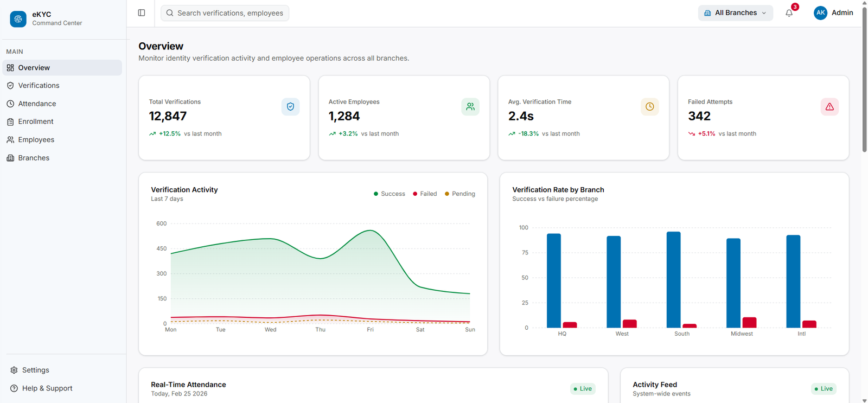The width and height of the screenshot is (868, 403).
Task: Go to Verifications in the sidebar
Action: [39, 86]
